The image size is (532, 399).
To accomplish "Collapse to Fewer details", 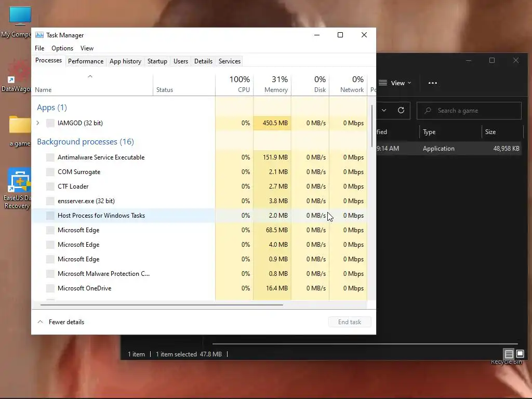I will coord(61,322).
